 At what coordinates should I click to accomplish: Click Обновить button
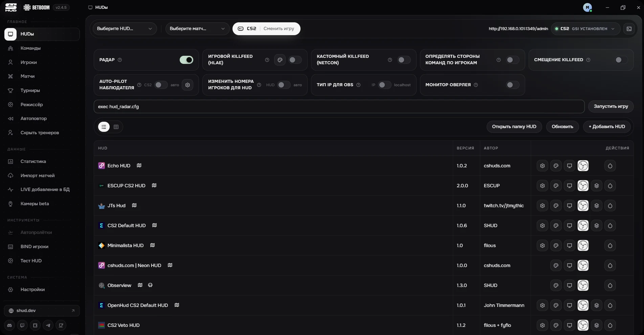[x=562, y=127]
